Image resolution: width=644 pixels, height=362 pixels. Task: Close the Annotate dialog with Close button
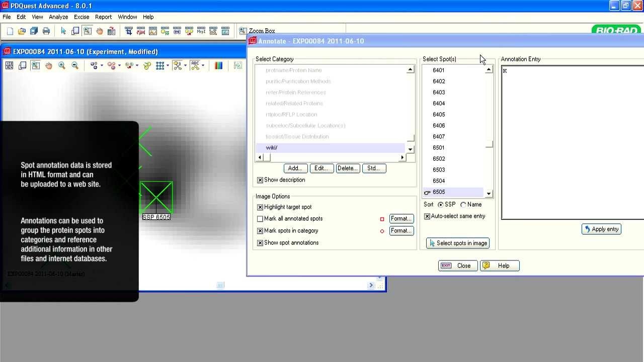tap(457, 266)
